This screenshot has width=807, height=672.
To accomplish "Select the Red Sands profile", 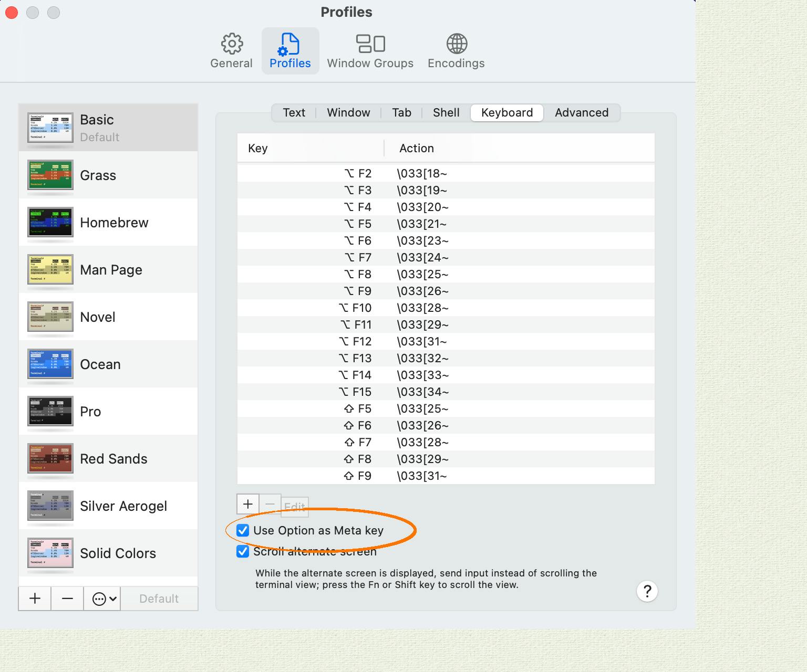I will click(x=113, y=458).
